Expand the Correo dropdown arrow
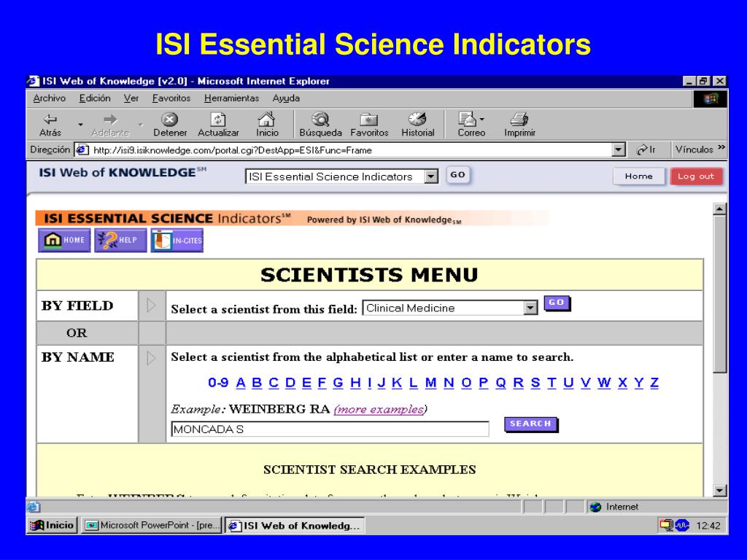 coord(481,119)
